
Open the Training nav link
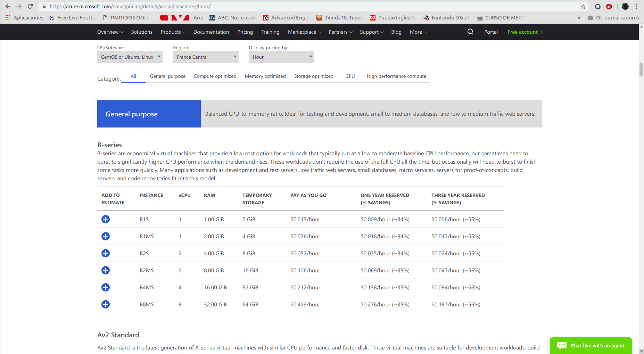tap(270, 32)
